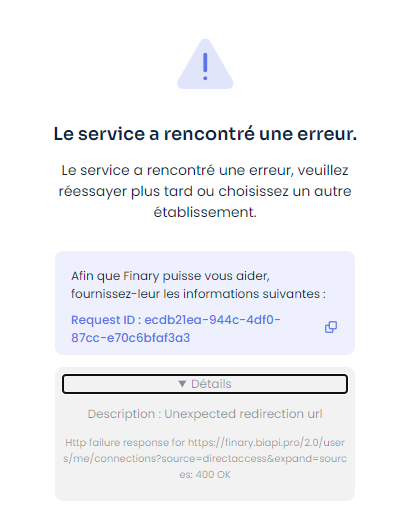Click the 87cc-e70c6bfaf3a3 line of the ID
This screenshot has height=520, width=414.
(x=130, y=338)
